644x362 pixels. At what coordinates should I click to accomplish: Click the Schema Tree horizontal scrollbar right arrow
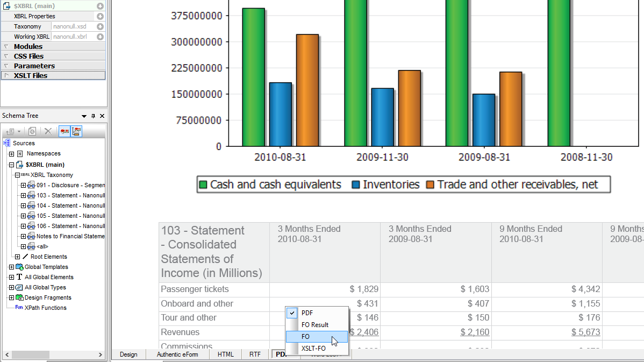[x=100, y=354]
